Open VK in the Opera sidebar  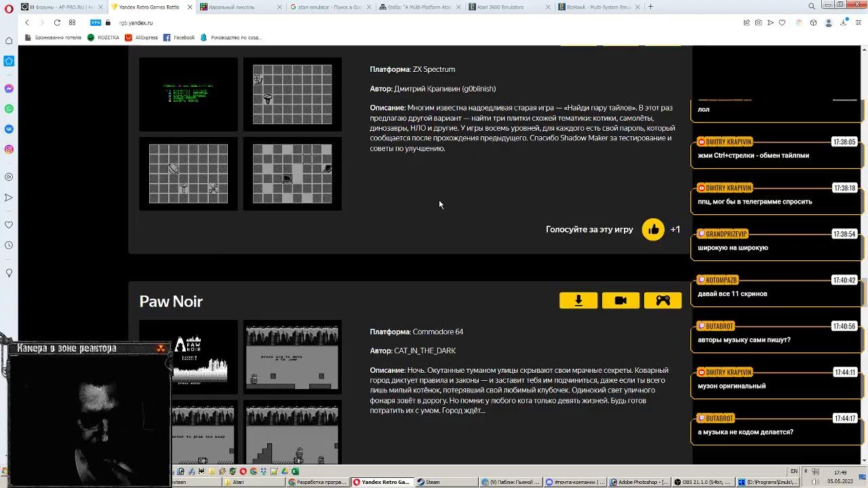click(9, 129)
